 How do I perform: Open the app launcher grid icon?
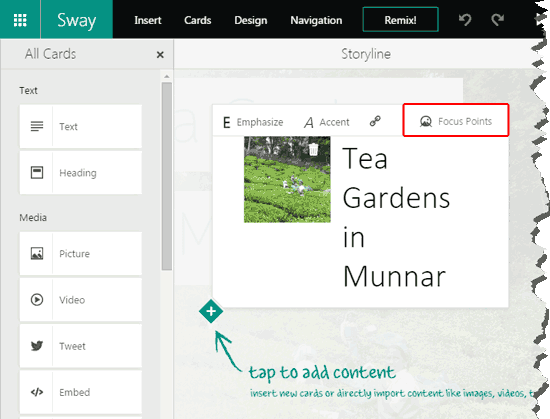[x=20, y=20]
